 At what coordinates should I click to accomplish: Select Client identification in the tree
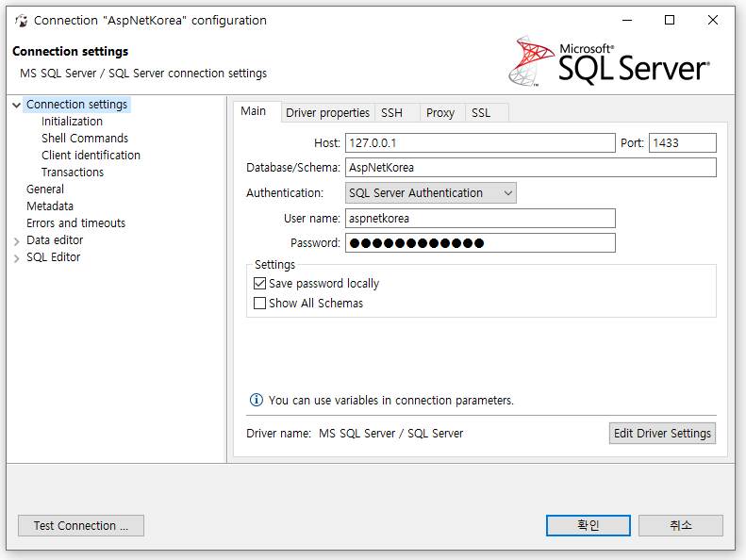[91, 156]
